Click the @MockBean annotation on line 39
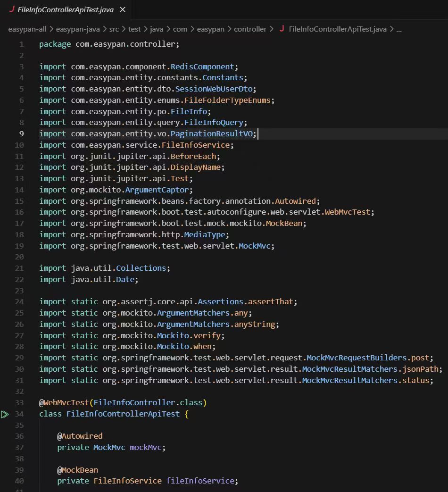The height and width of the screenshot is (492, 448). 77,470
